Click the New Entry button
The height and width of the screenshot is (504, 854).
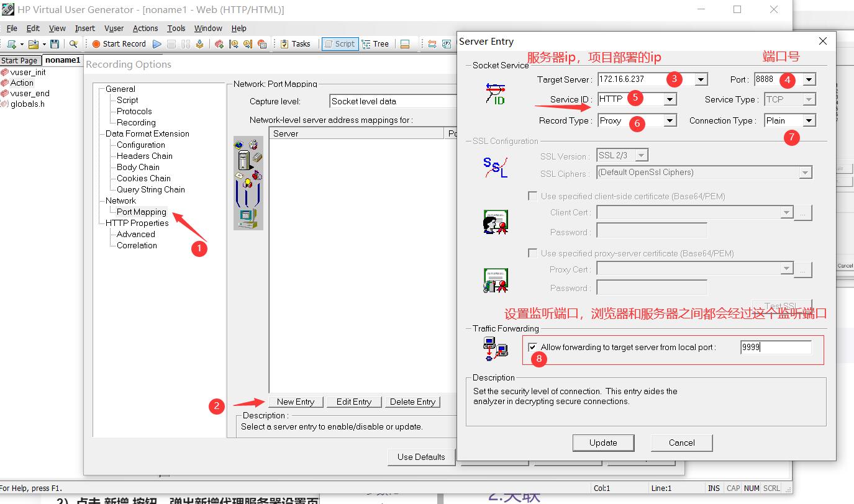296,402
